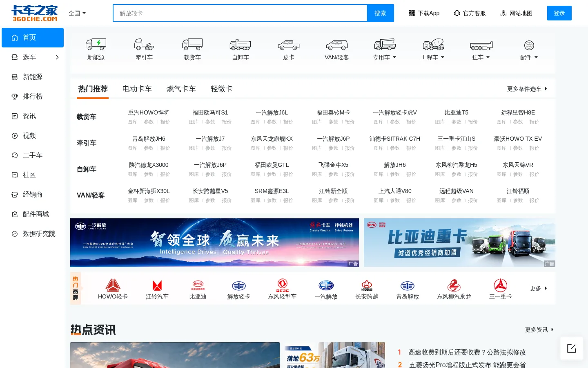Select the 比亚迪 brand logo
The image size is (588, 368).
click(x=198, y=285)
